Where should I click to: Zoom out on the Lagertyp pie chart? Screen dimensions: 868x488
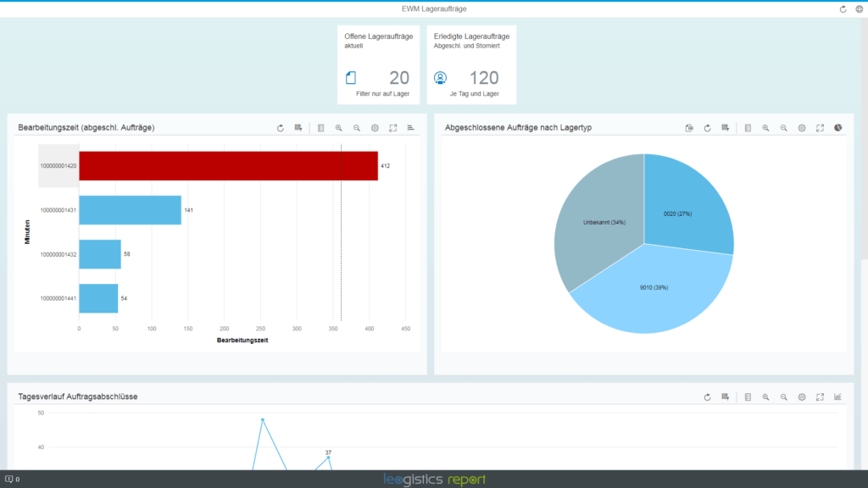784,128
